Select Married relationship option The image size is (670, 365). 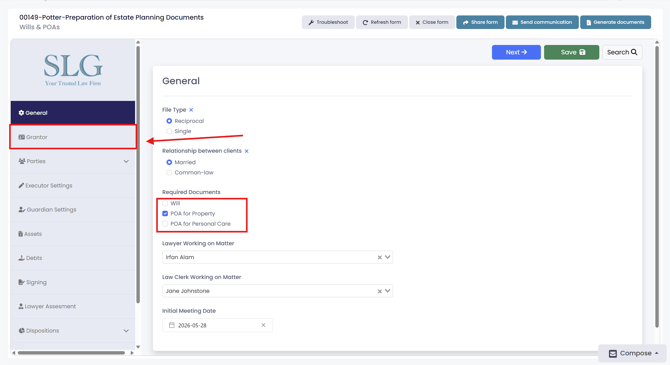169,162
